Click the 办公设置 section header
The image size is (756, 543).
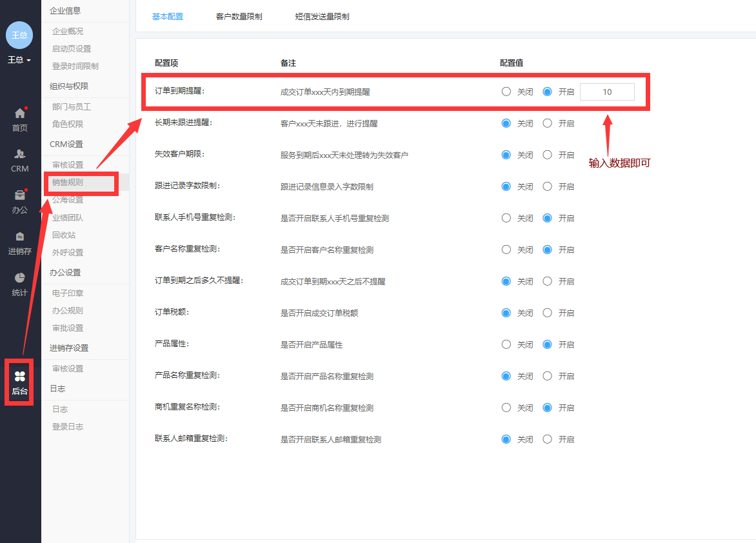coord(65,272)
